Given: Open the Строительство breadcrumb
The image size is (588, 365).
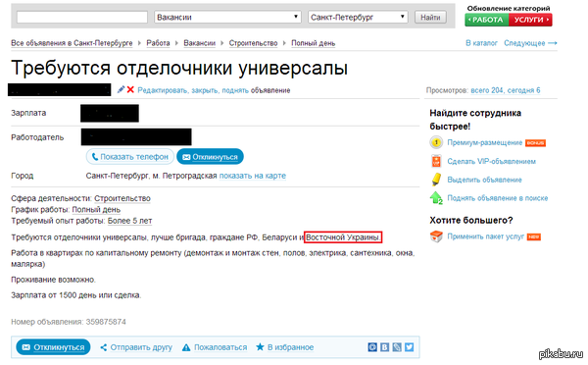Looking at the screenshot, I should [x=253, y=43].
